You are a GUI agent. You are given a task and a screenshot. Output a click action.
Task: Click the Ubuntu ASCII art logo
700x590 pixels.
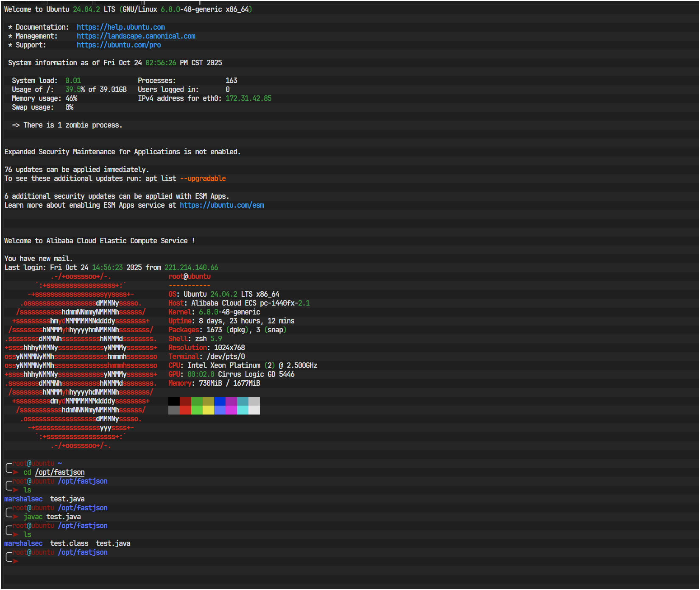(x=81, y=361)
